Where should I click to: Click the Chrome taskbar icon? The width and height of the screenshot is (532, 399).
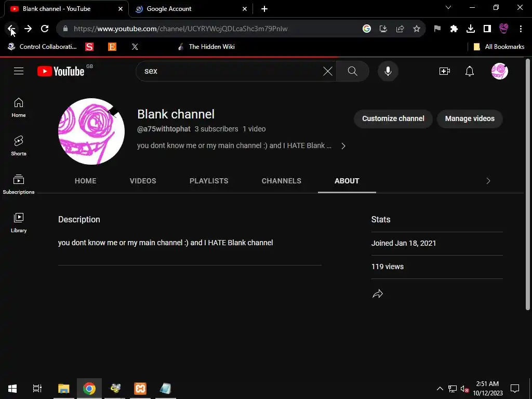(x=89, y=389)
